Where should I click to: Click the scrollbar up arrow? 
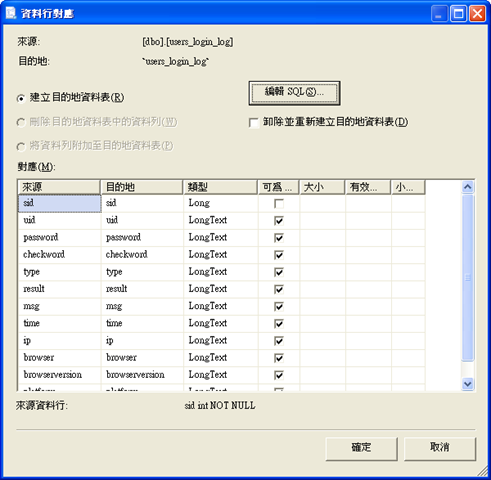[468, 187]
